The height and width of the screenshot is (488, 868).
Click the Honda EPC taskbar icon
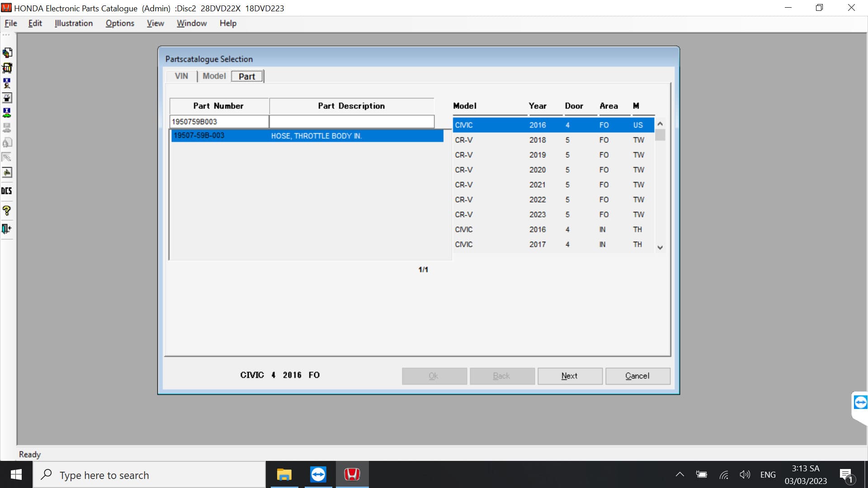tap(352, 474)
